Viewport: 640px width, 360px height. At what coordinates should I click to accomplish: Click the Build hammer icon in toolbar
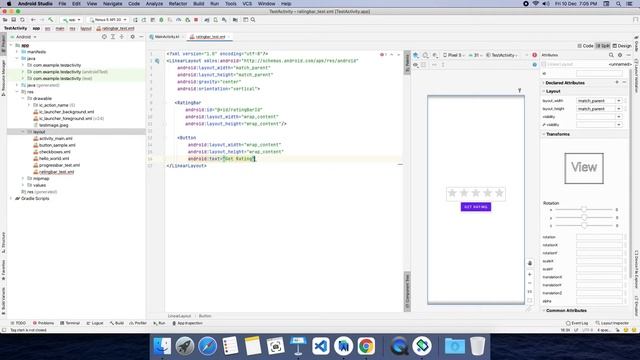pyautogui.click(x=51, y=20)
